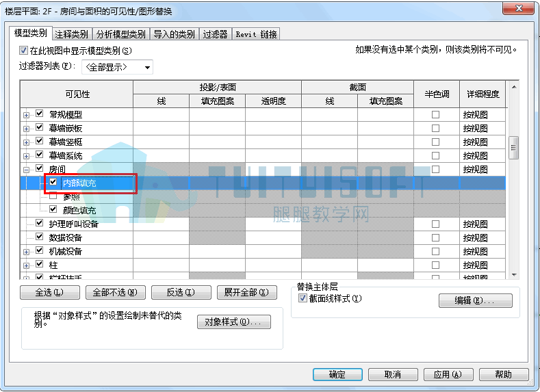
Task: Select the 模型类别 tab
Action: pyautogui.click(x=30, y=34)
